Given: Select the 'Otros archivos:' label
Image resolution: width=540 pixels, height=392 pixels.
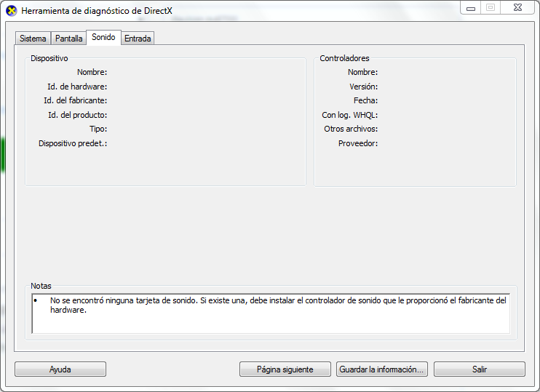Looking at the screenshot, I should point(351,129).
